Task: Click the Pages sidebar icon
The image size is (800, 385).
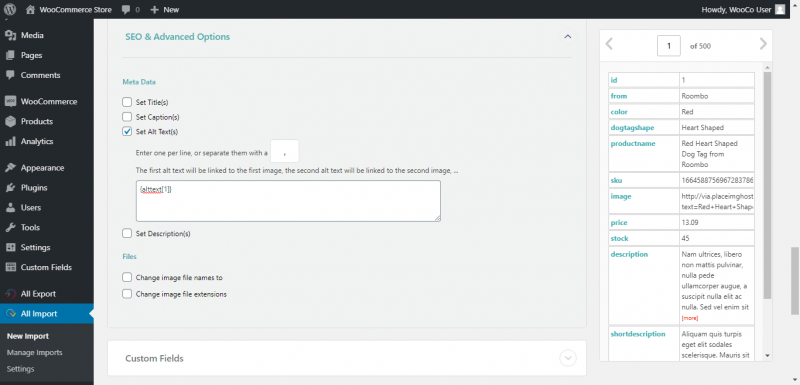Action: (10, 55)
